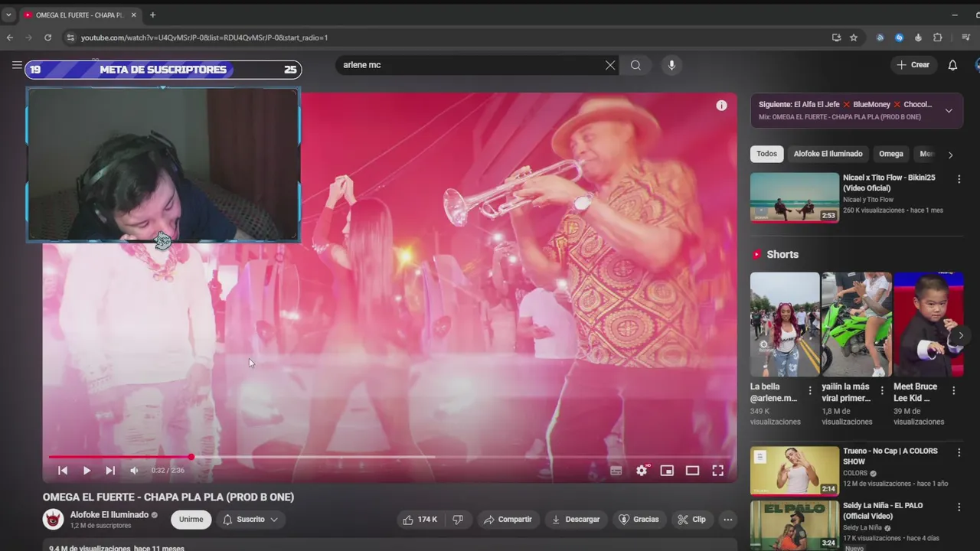
Task: Share the video via Compartir
Action: click(508, 520)
